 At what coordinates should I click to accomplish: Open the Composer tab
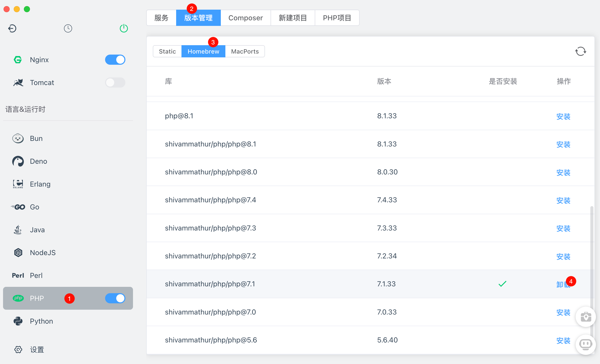(x=246, y=18)
